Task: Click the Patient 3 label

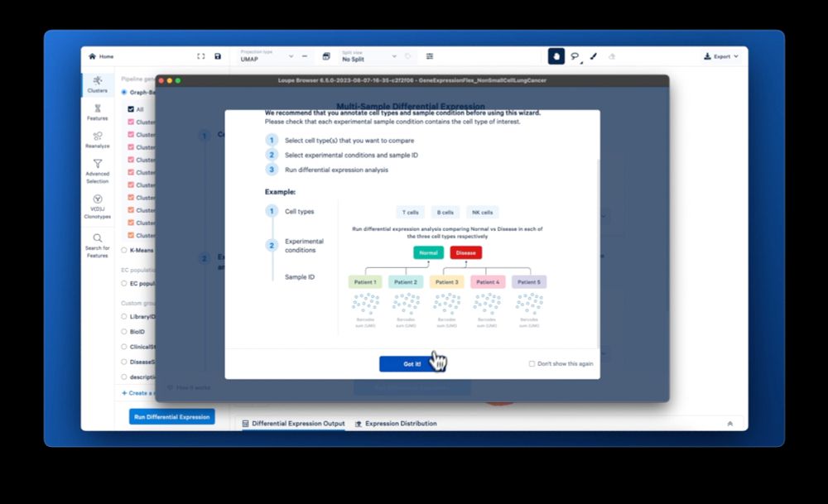Action: click(447, 282)
